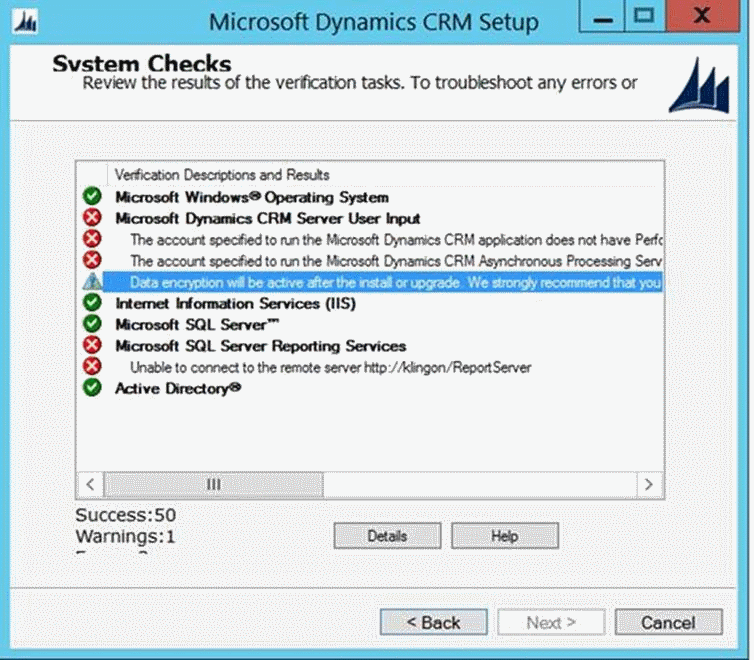Click the green check beside Microsoft SQL Server
The height and width of the screenshot is (660, 754).
92,324
